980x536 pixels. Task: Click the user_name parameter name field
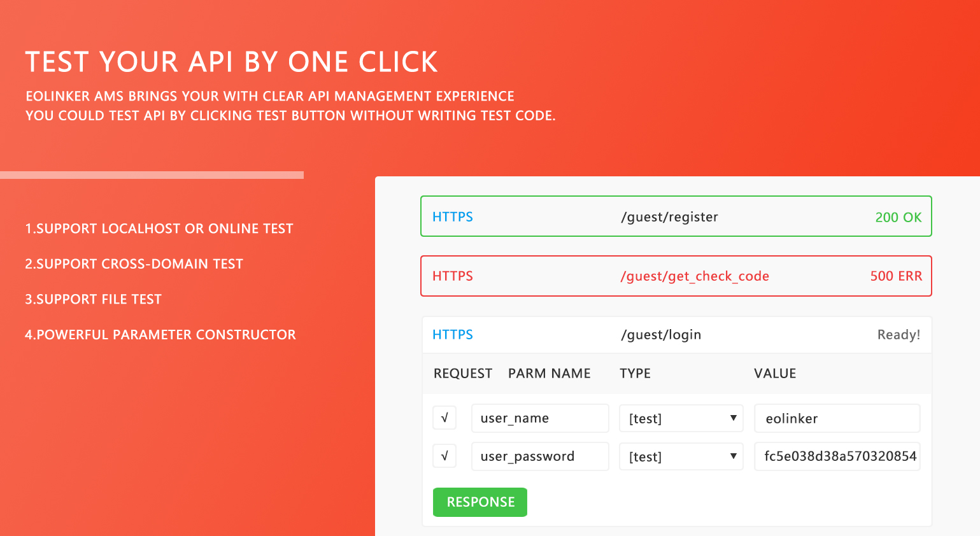539,418
